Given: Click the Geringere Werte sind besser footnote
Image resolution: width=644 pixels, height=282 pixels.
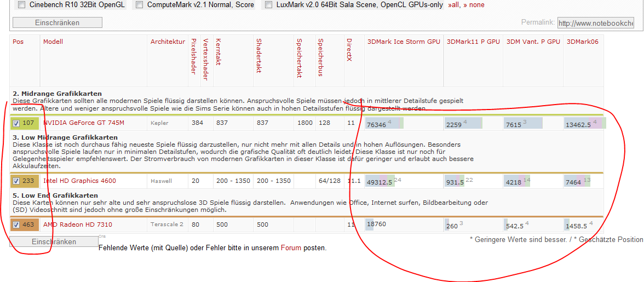Looking at the screenshot, I should click(x=518, y=239).
